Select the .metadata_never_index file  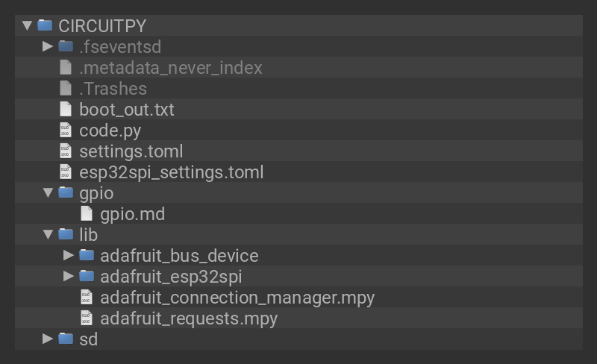click(170, 68)
